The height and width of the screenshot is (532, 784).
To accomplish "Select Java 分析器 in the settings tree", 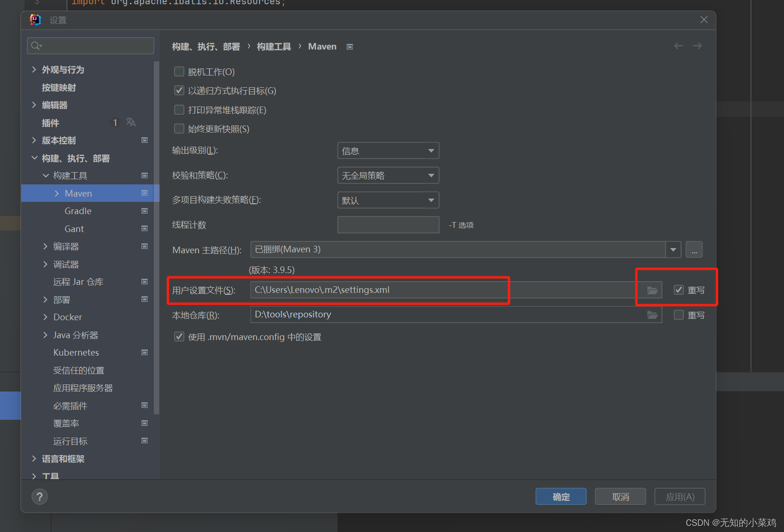I will 75,335.
